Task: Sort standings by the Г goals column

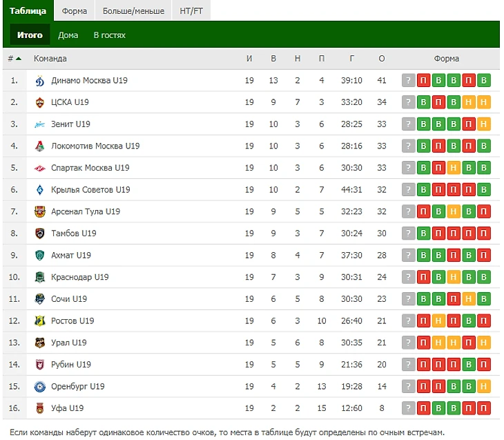Action: [351, 59]
